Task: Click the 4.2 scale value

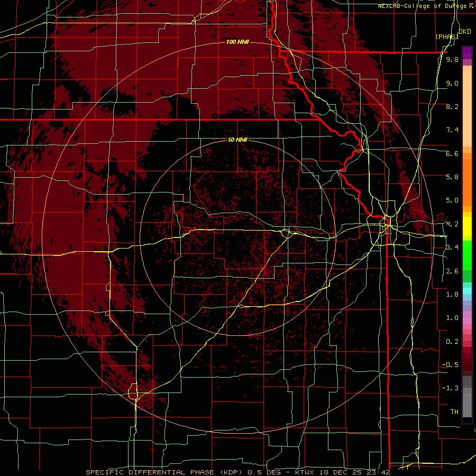Action: click(x=452, y=224)
